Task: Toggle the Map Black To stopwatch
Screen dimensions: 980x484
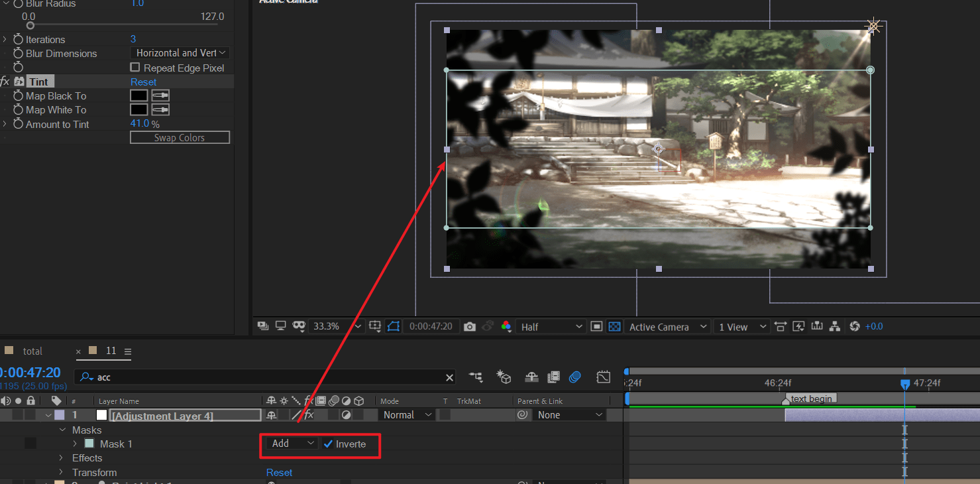Action: click(18, 96)
